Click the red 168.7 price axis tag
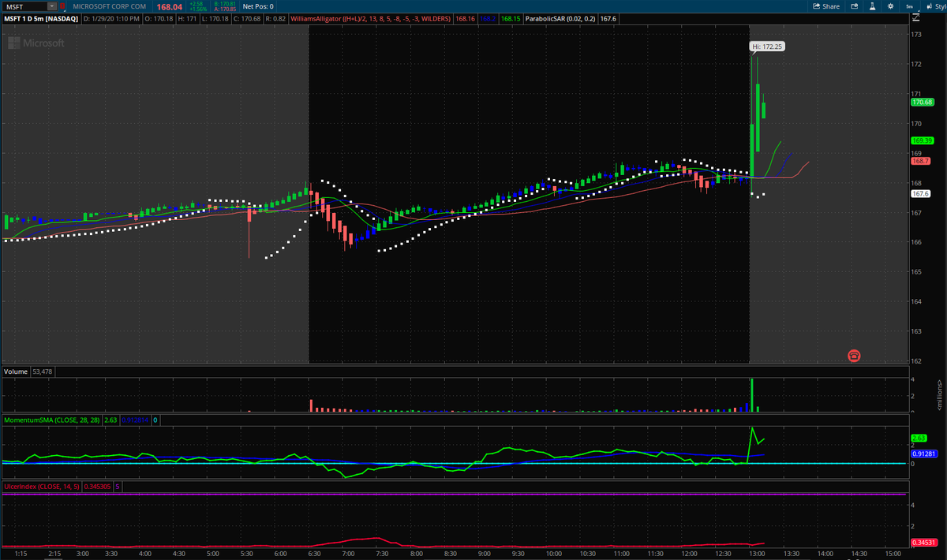The height and width of the screenshot is (560, 947). point(920,161)
